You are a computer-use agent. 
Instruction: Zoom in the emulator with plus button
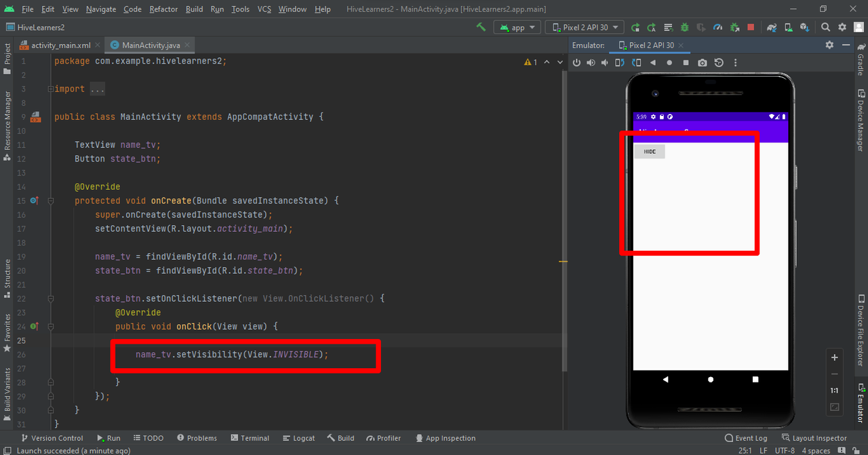point(835,357)
